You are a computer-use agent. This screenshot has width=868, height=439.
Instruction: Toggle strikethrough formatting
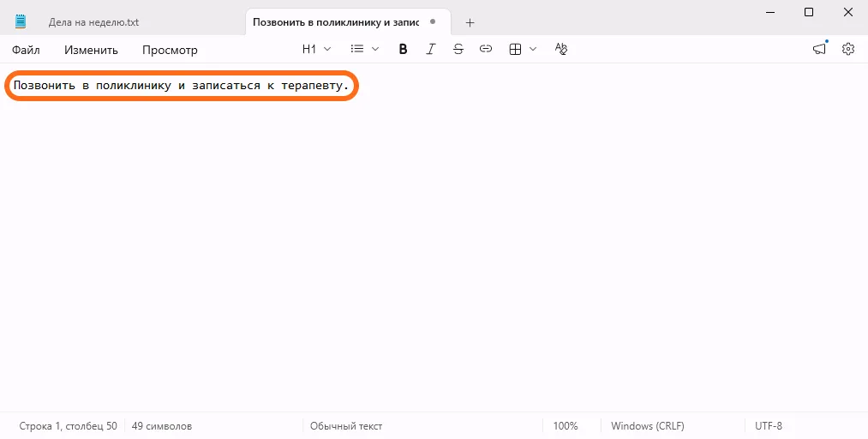[x=458, y=49]
